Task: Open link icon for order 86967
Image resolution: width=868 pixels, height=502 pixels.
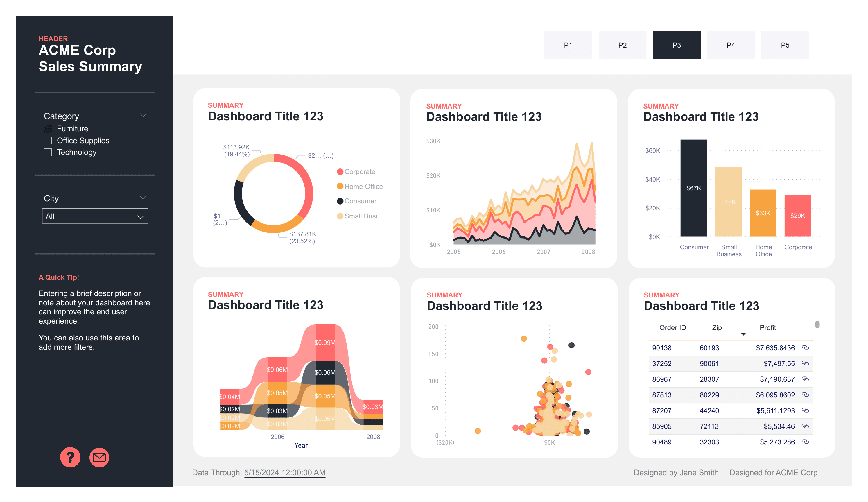Action: pos(805,379)
